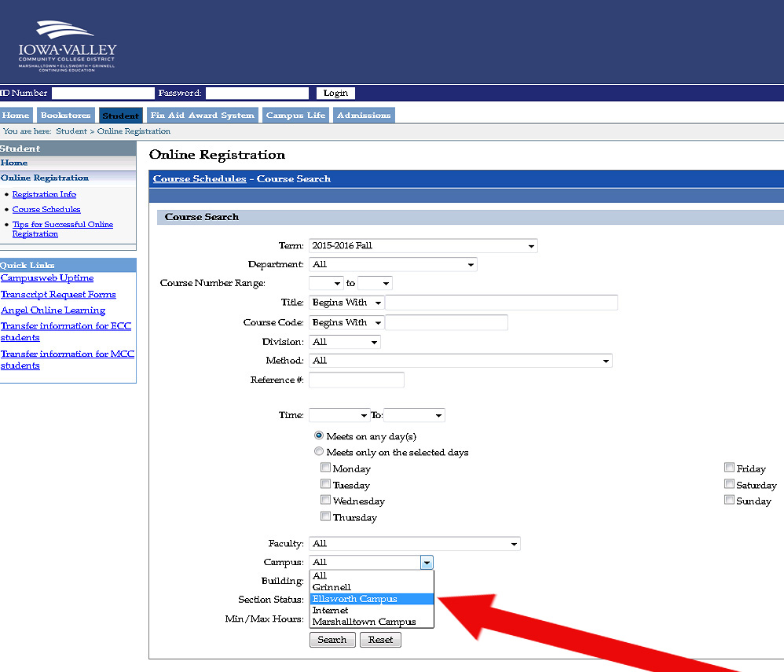The height and width of the screenshot is (672, 784).
Task: Open Transcript Request Forms link
Action: pyautogui.click(x=58, y=295)
